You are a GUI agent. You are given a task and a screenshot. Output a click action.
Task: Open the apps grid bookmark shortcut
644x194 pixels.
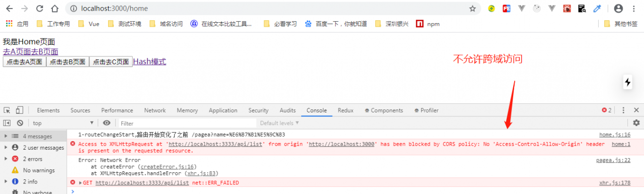(17, 24)
